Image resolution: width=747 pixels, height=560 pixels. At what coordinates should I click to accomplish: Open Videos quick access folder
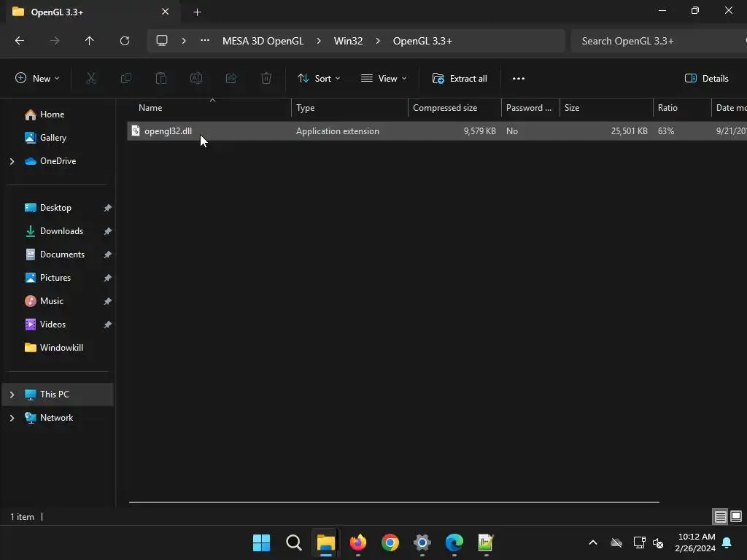(x=53, y=324)
